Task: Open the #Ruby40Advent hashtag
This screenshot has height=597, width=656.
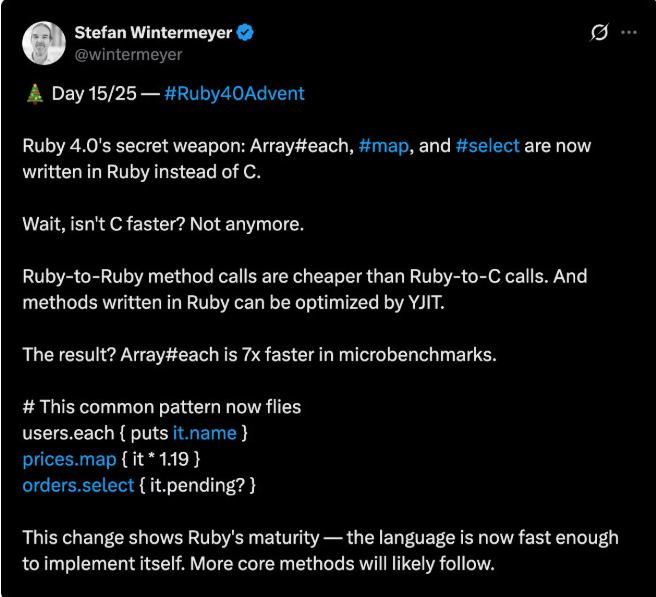Action: point(234,94)
